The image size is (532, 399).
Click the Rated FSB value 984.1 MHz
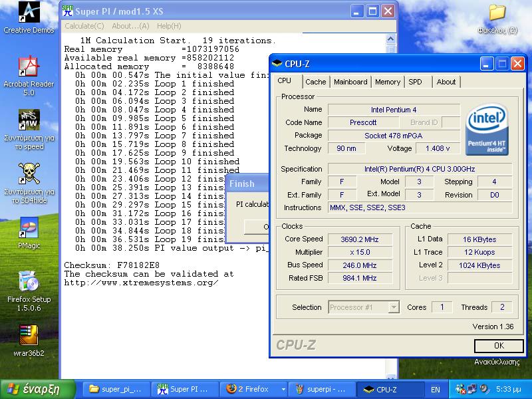point(360,278)
